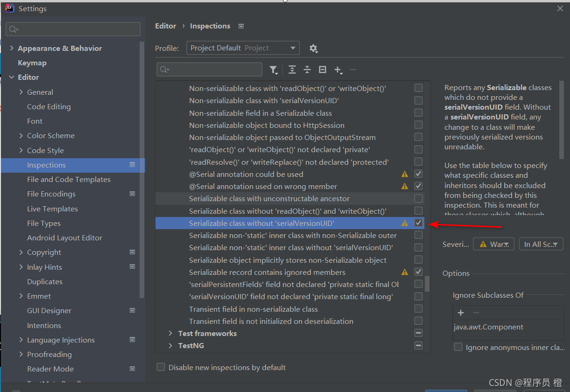Screen dimensions: 570x392
Task: Uncheck 'Serializable record contains ignored members' checkbox
Action: click(x=418, y=272)
